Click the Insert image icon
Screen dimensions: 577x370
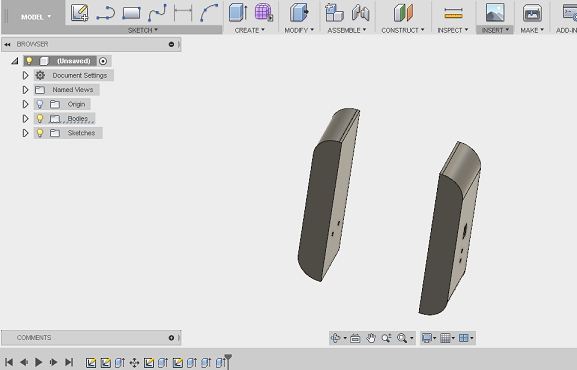point(495,13)
